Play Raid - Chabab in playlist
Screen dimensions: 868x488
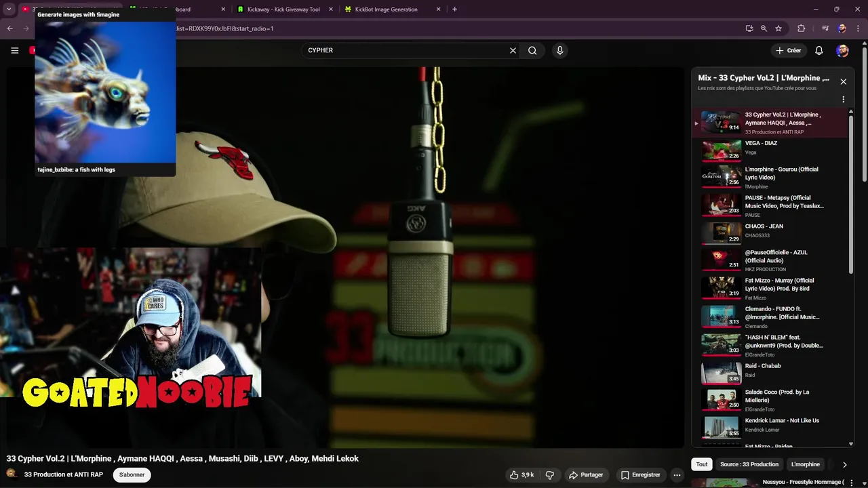point(770,373)
